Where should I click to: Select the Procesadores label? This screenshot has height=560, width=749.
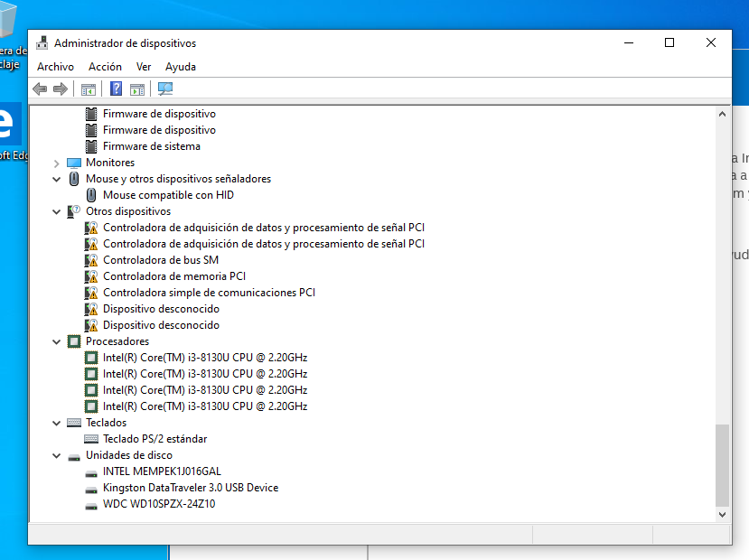117,341
